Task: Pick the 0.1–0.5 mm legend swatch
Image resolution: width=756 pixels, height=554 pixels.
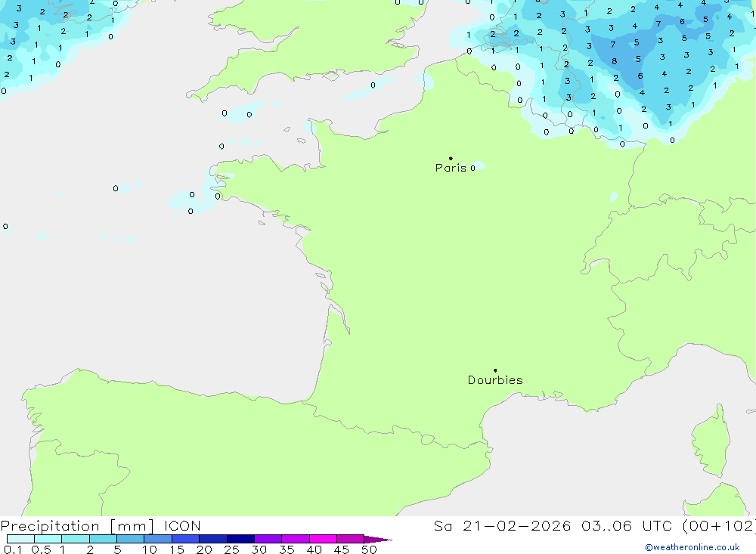Action: pos(20,539)
